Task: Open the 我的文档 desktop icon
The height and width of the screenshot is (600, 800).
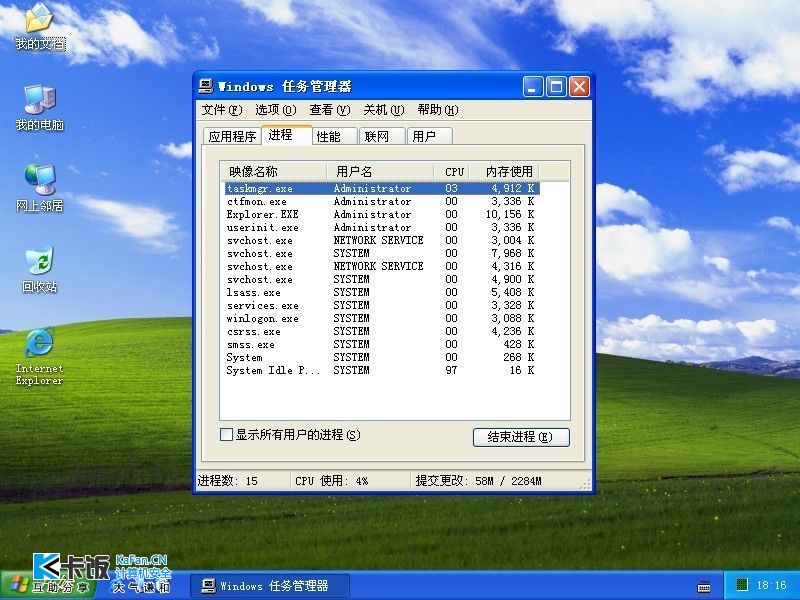Action: (x=40, y=27)
